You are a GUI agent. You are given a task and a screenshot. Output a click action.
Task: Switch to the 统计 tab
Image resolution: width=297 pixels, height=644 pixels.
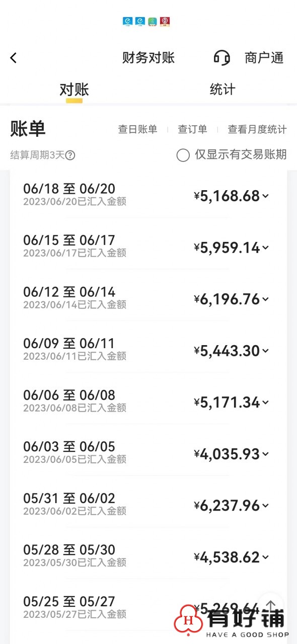(222, 90)
